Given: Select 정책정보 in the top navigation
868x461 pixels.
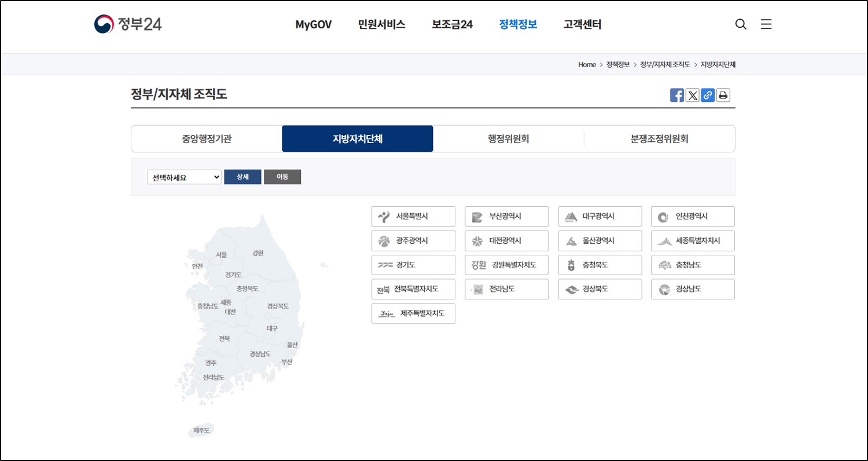Looking at the screenshot, I should (517, 24).
